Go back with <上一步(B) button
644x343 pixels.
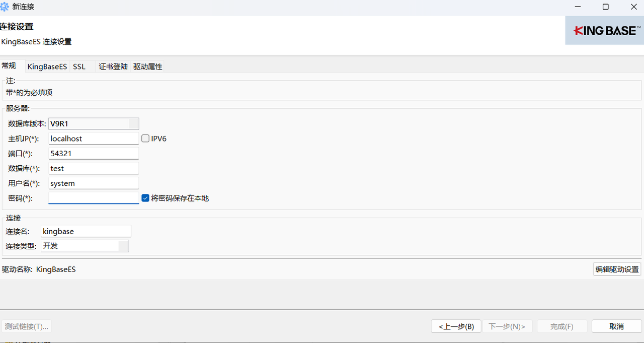pyautogui.click(x=456, y=326)
